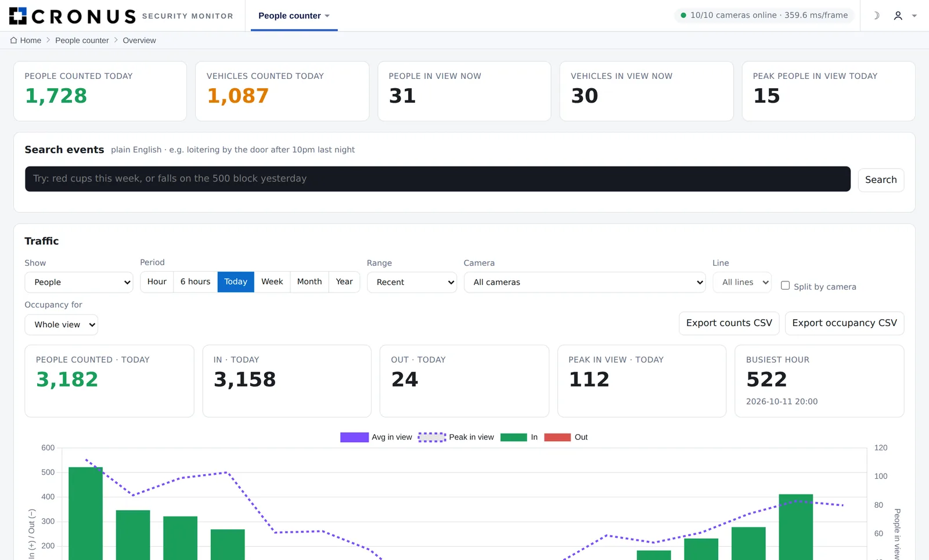Select the Year period
Screen dimensions: 929x560
[344, 281]
